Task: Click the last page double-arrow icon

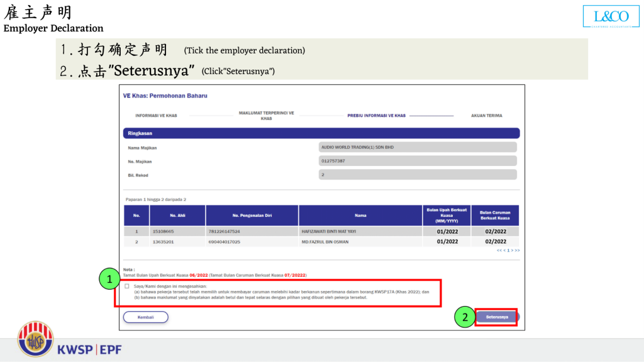Action: 518,250
